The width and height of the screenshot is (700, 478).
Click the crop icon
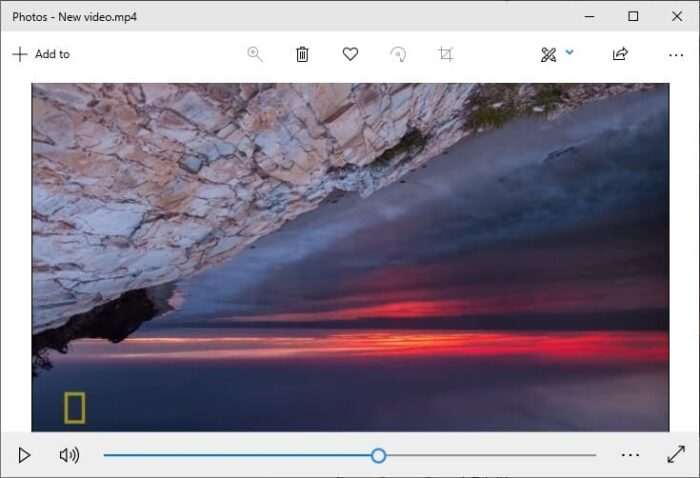pyautogui.click(x=446, y=54)
